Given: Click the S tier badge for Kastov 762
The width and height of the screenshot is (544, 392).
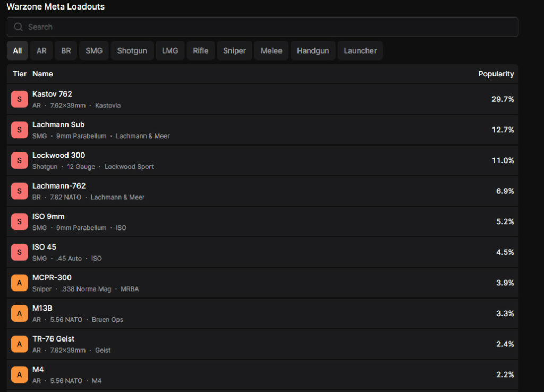Looking at the screenshot, I should click(x=20, y=99).
